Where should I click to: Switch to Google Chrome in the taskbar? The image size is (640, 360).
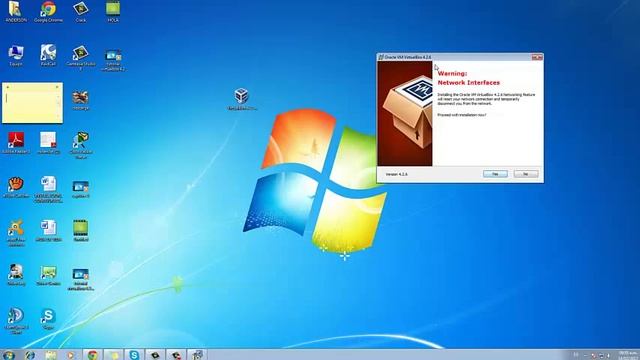tap(93, 355)
